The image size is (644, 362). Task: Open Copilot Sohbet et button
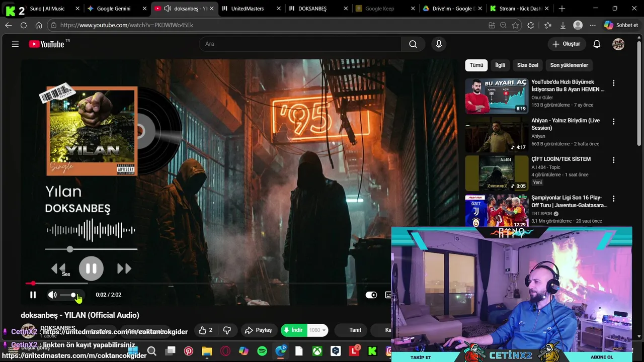point(621,25)
